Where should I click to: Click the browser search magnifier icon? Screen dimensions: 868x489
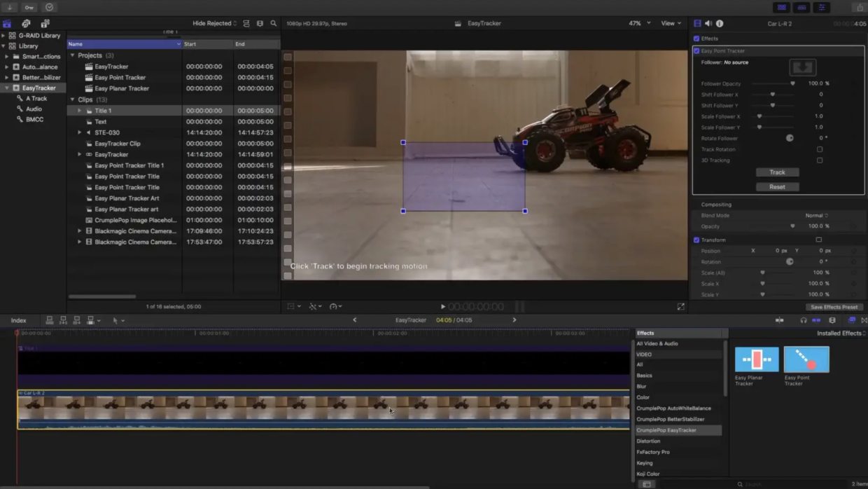[x=274, y=23]
